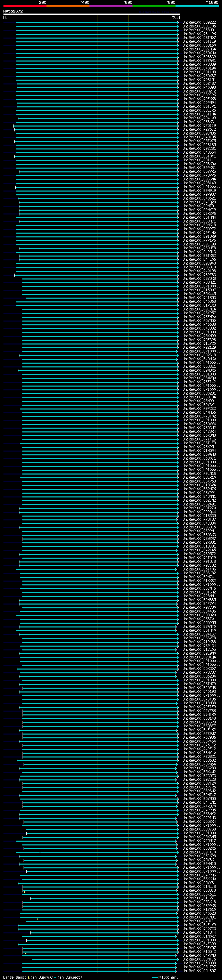The image size is (222, 980).
Task: Select hit label UniRef100_Q8LC05
Action: 199,26
